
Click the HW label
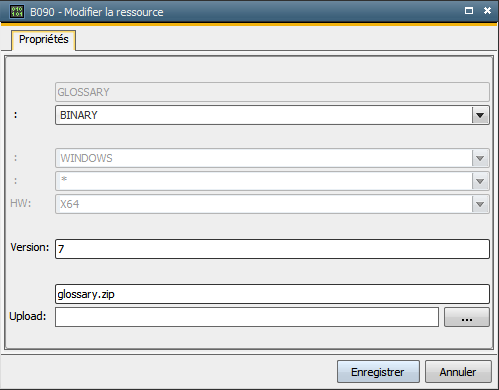[21, 203]
